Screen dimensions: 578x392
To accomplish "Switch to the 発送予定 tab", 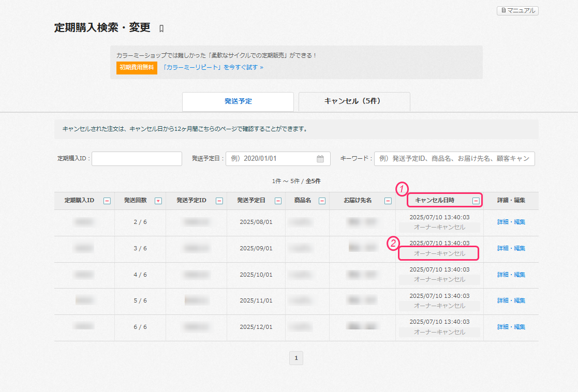I will (238, 101).
